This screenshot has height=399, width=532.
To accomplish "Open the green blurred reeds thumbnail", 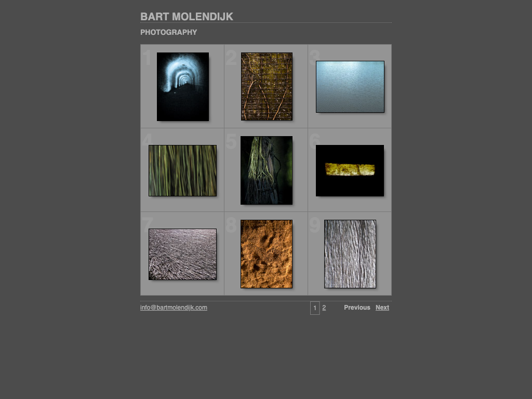I will [x=182, y=170].
